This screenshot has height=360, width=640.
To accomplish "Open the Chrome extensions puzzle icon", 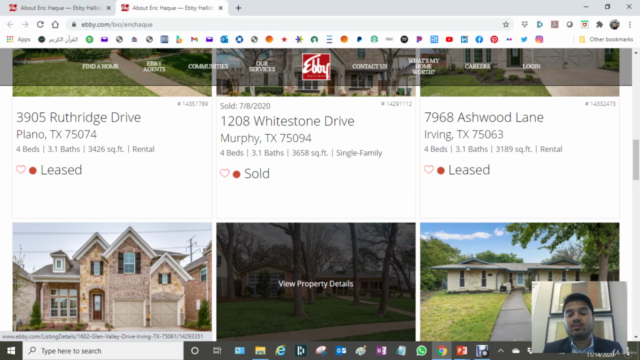I will click(599, 24).
